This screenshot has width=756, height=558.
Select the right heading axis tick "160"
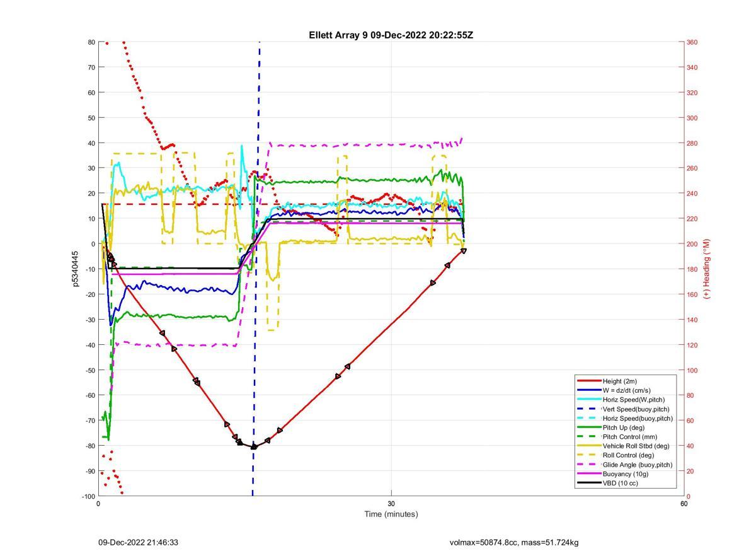(692, 294)
